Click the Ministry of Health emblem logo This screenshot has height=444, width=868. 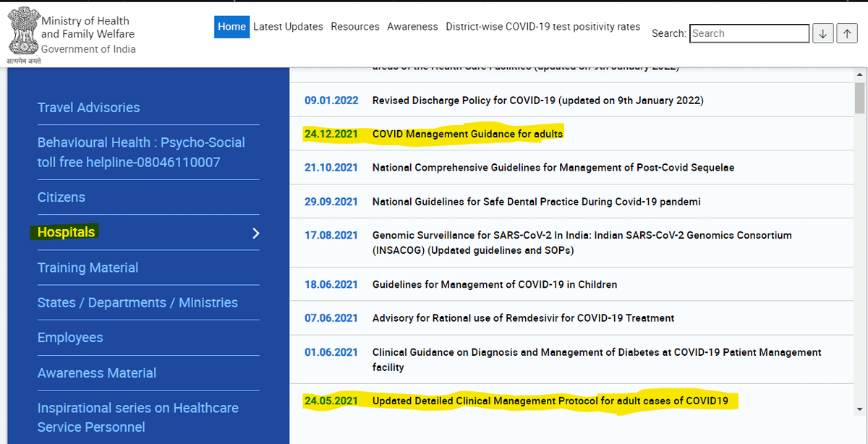point(22,33)
